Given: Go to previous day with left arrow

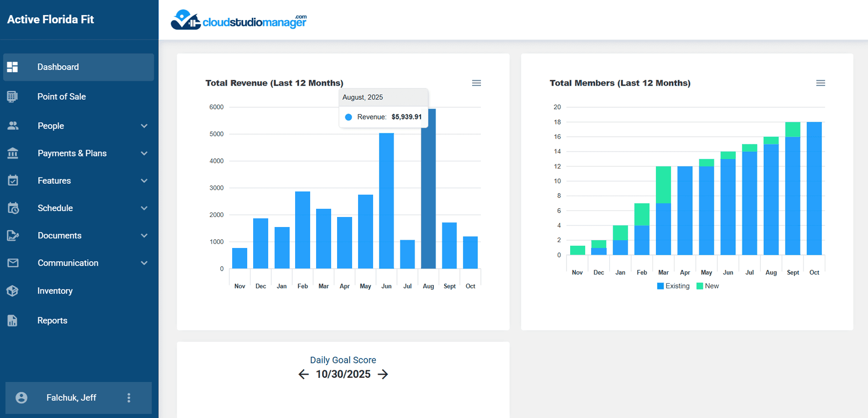Looking at the screenshot, I should (x=304, y=374).
